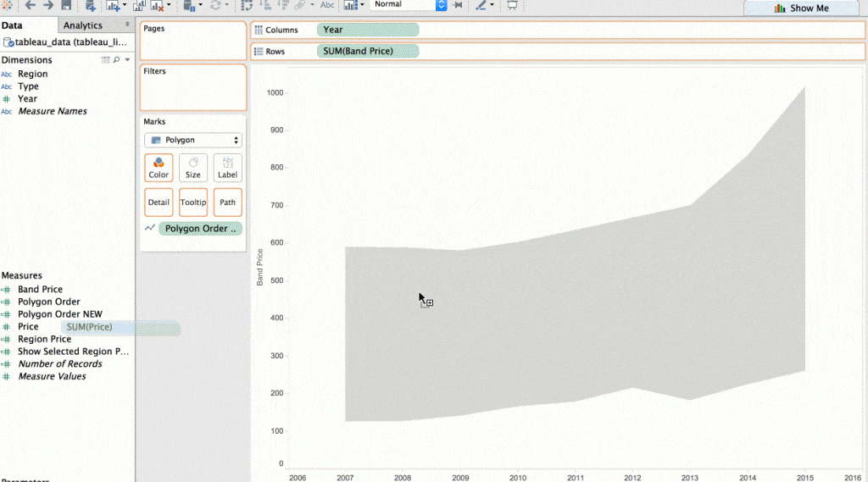This screenshot has width=868, height=482.
Task: Click the Color marks card button
Action: (x=159, y=168)
